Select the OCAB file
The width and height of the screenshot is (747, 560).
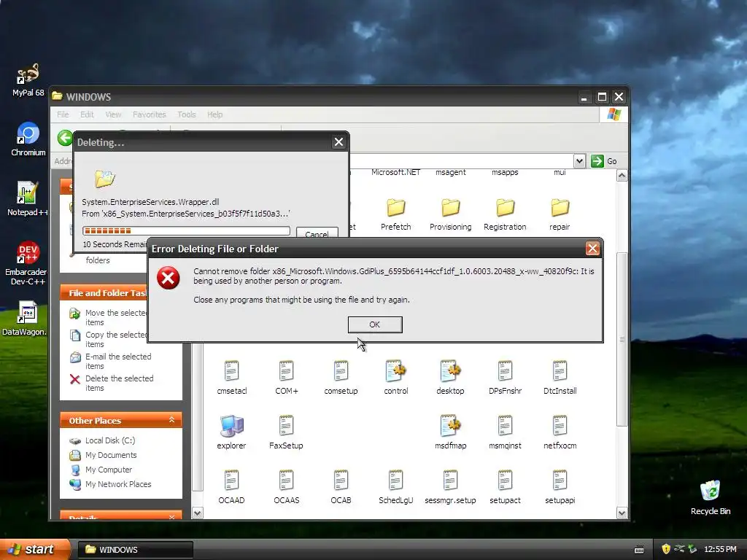pyautogui.click(x=341, y=487)
